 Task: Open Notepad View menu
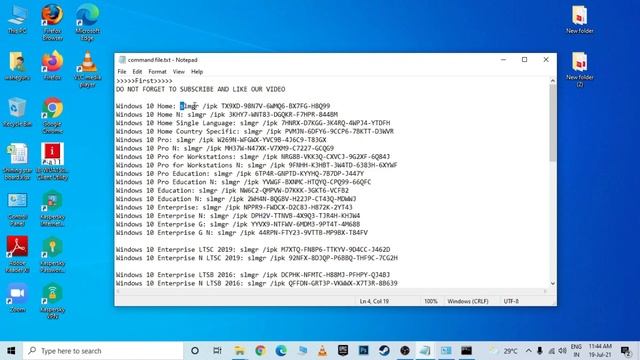[x=179, y=71]
